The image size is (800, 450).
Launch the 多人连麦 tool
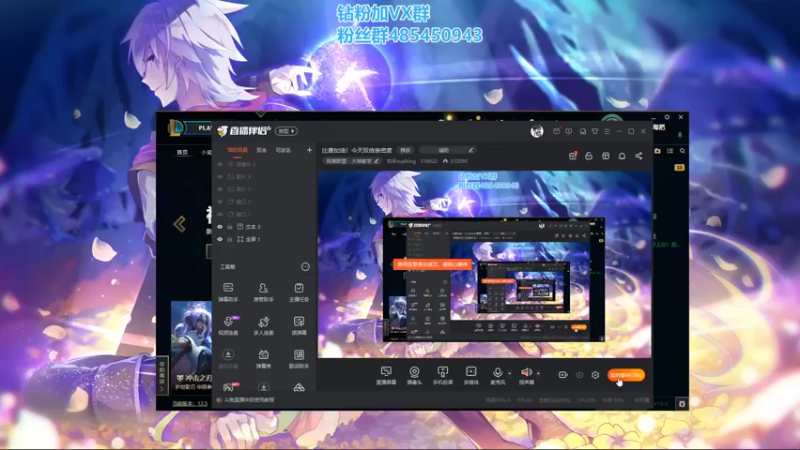(263, 325)
